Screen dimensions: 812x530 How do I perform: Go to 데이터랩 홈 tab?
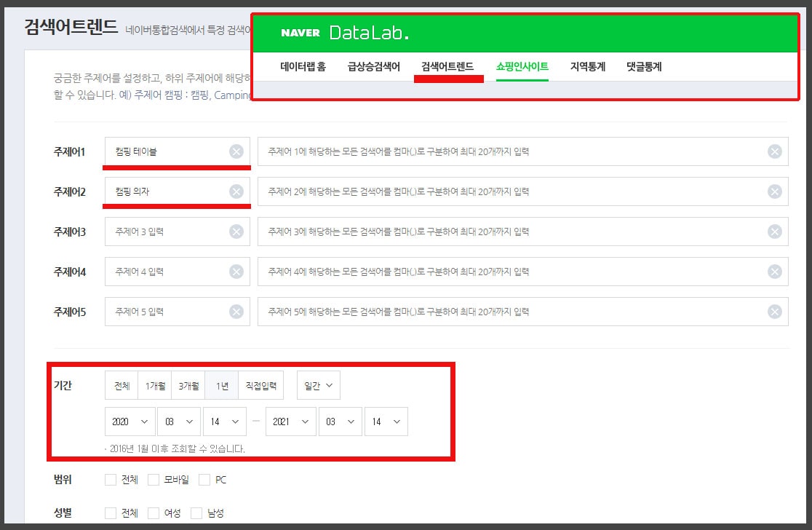(303, 66)
